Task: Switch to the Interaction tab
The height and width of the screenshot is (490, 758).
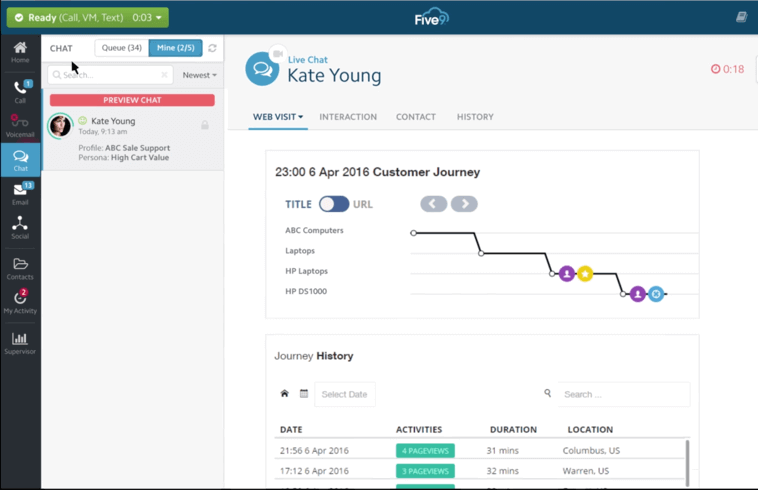Action: click(348, 117)
